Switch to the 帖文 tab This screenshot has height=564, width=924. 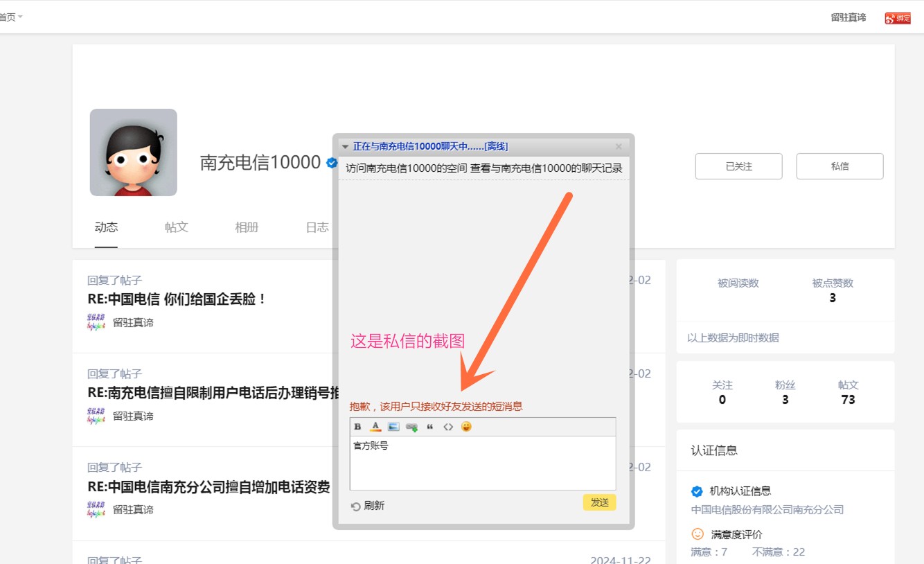[177, 227]
